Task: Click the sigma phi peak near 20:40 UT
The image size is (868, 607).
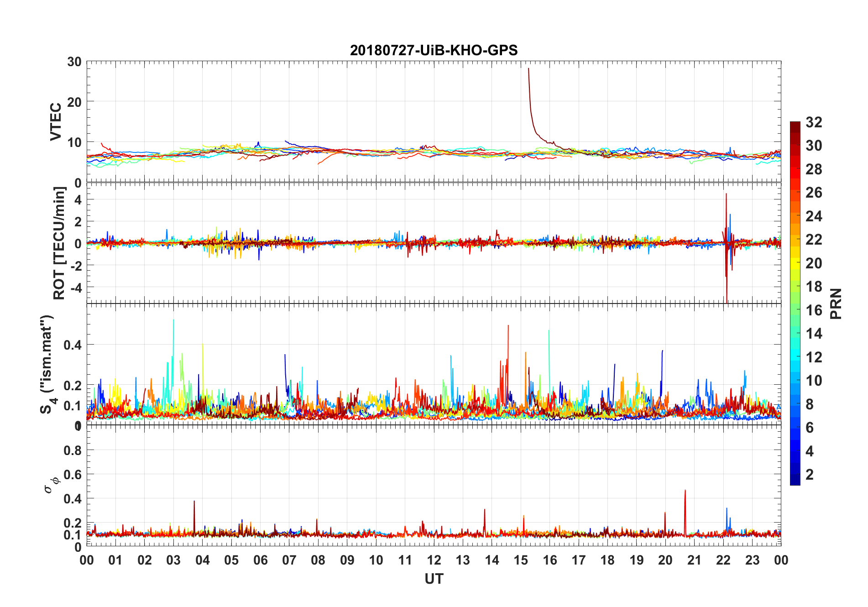Action: (685, 491)
